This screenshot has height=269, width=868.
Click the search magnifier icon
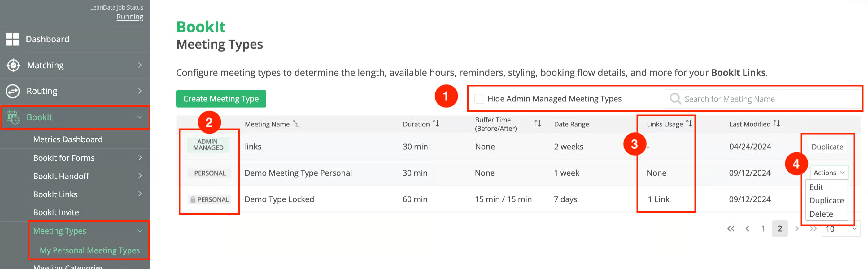[675, 99]
